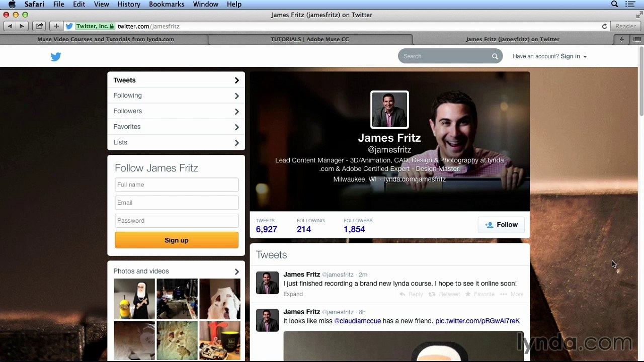Open pic.twitter.com/pRGwAl7reK link

[x=477, y=321]
